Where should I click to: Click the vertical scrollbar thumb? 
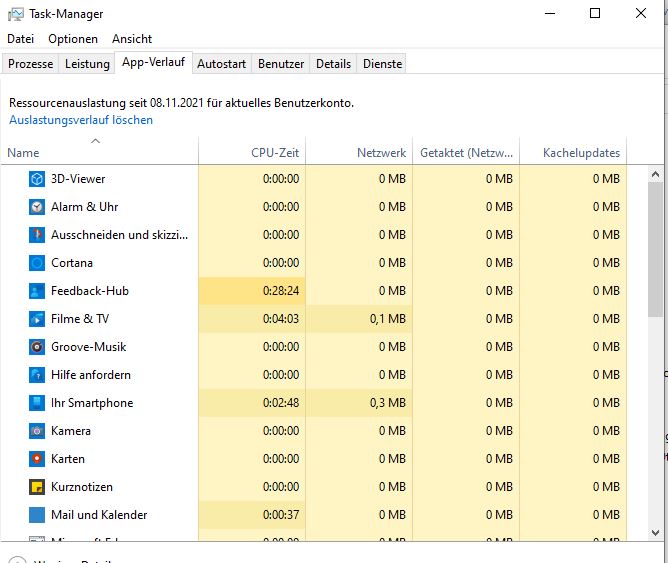point(655,249)
